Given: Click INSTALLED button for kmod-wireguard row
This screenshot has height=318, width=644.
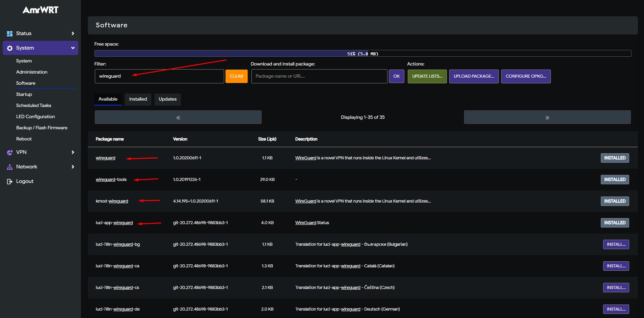Looking at the screenshot, I should [615, 201].
